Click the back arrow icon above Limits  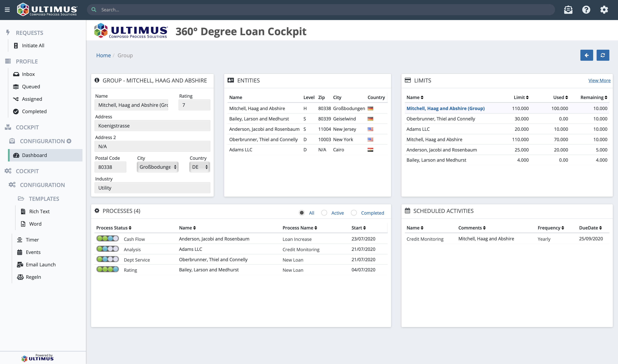point(587,55)
